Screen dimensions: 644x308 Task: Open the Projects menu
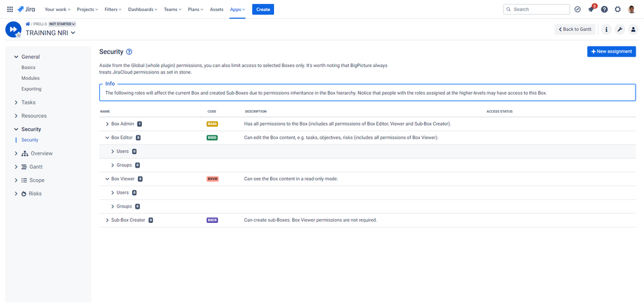[88, 9]
